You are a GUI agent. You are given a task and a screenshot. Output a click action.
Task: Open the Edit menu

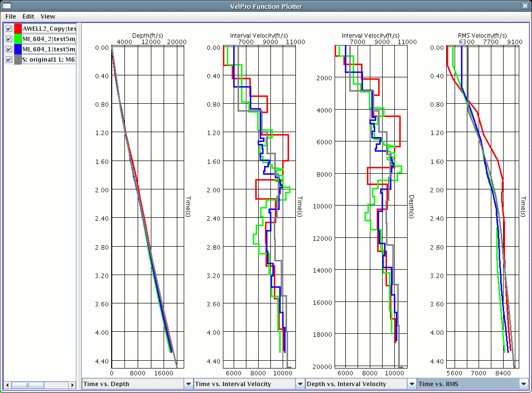(28, 16)
